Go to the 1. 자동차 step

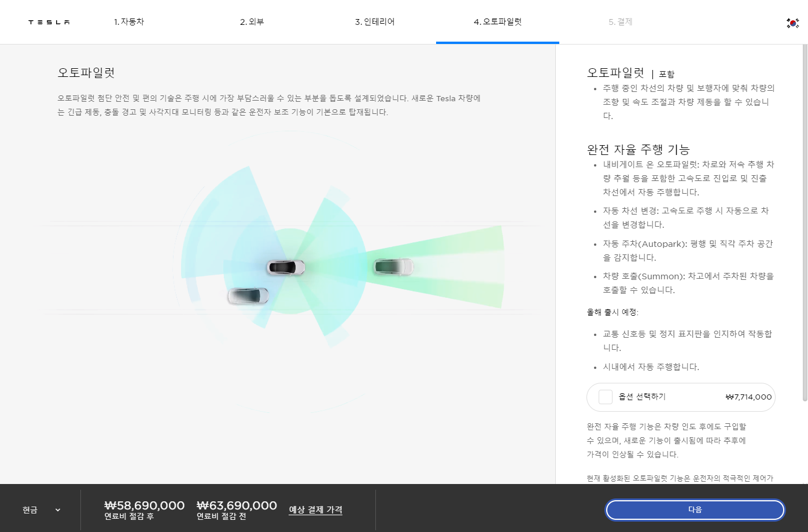129,22
